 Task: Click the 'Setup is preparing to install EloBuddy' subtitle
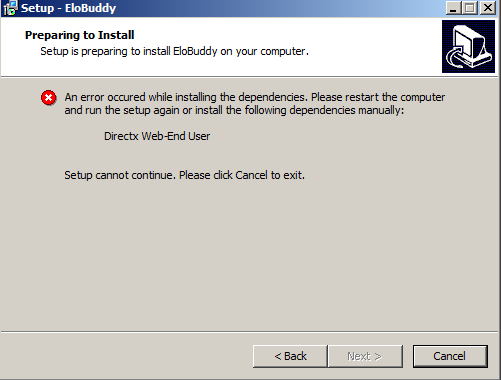(174, 51)
